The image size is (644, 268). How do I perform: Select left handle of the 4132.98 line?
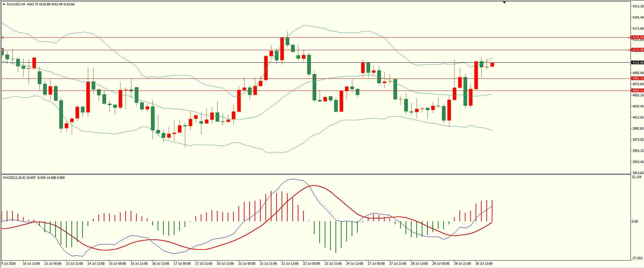coord(2,50)
